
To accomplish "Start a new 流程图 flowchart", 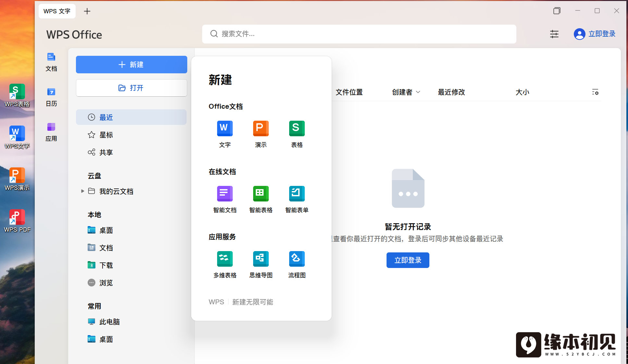I will point(297,259).
